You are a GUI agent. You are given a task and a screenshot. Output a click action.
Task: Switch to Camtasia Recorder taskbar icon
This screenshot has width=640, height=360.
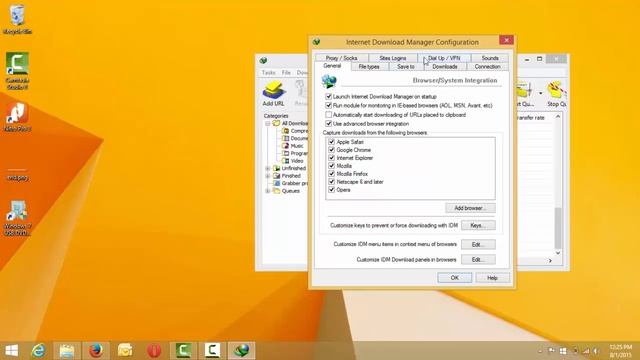(212, 350)
